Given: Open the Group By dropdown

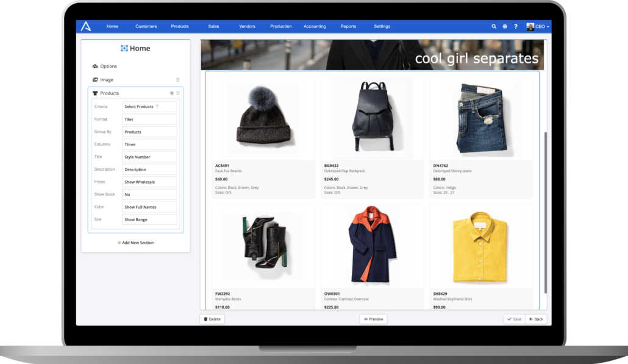Looking at the screenshot, I should click(x=149, y=132).
